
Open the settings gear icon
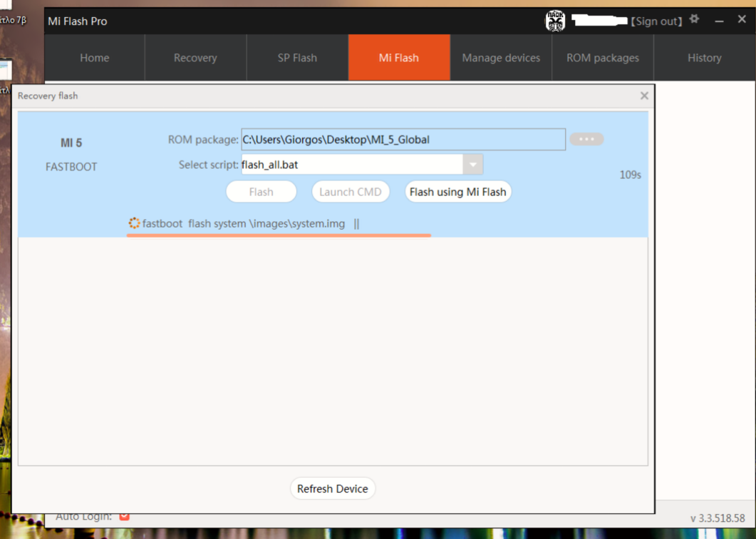pyautogui.click(x=694, y=19)
